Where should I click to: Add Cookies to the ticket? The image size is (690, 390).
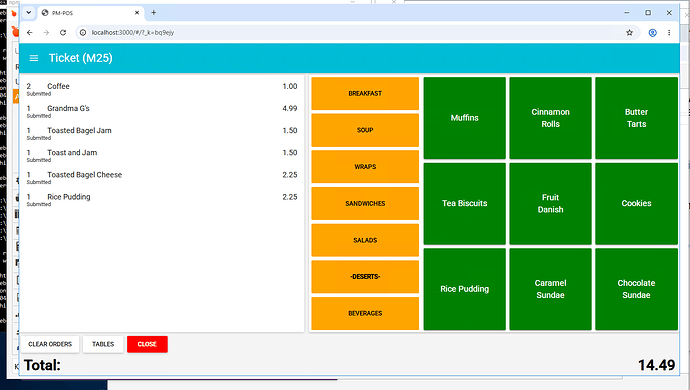point(636,203)
